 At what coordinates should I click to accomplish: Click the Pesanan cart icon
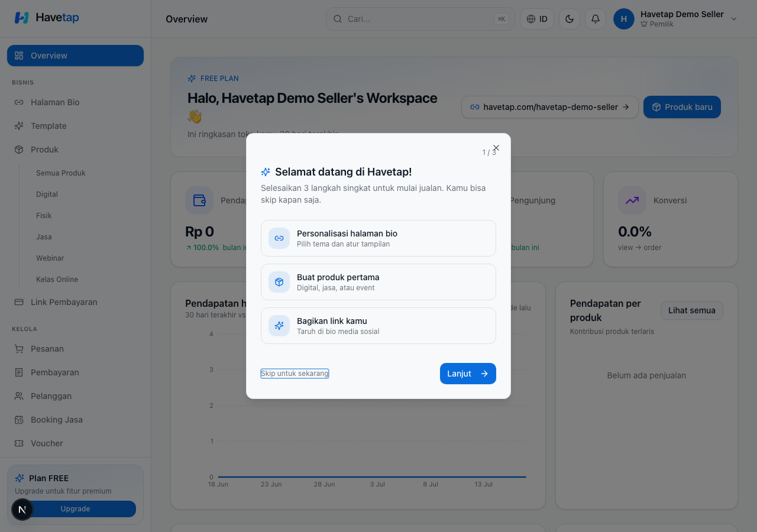click(19, 349)
